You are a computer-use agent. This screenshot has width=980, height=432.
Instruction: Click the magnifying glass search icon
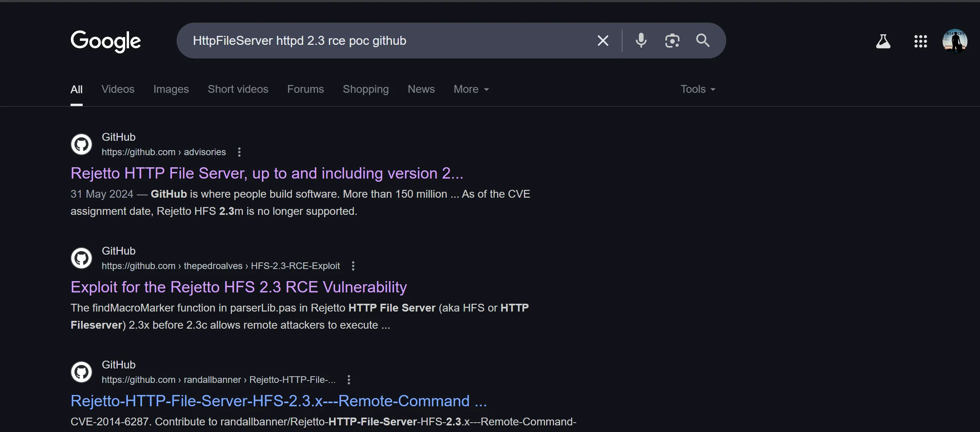(x=703, y=41)
